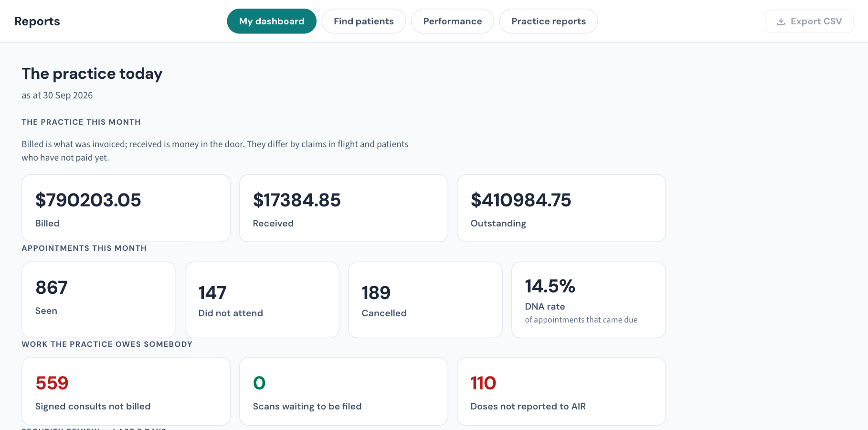Click the Export CSV button
868x430 pixels.
click(x=809, y=21)
